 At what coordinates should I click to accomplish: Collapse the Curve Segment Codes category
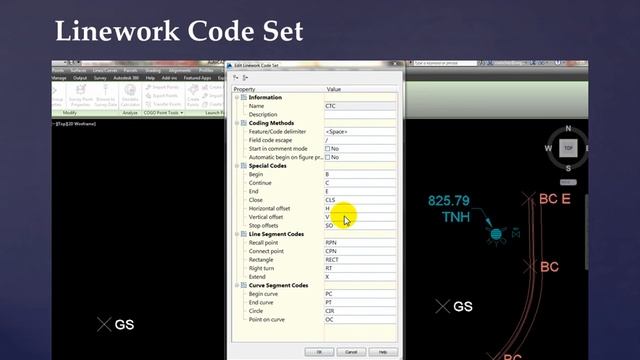coord(237,285)
